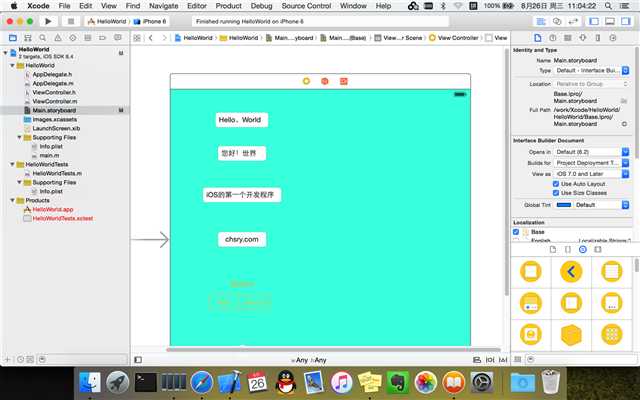Pick the Navigation Controller object with back chevron
This screenshot has height=400, width=640.
pos(571,271)
